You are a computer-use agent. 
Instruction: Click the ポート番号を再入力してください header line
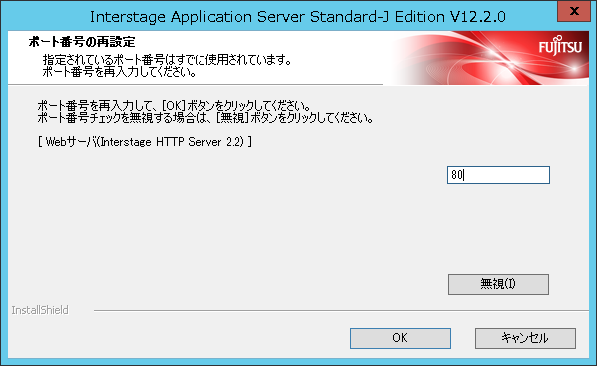tap(119, 72)
